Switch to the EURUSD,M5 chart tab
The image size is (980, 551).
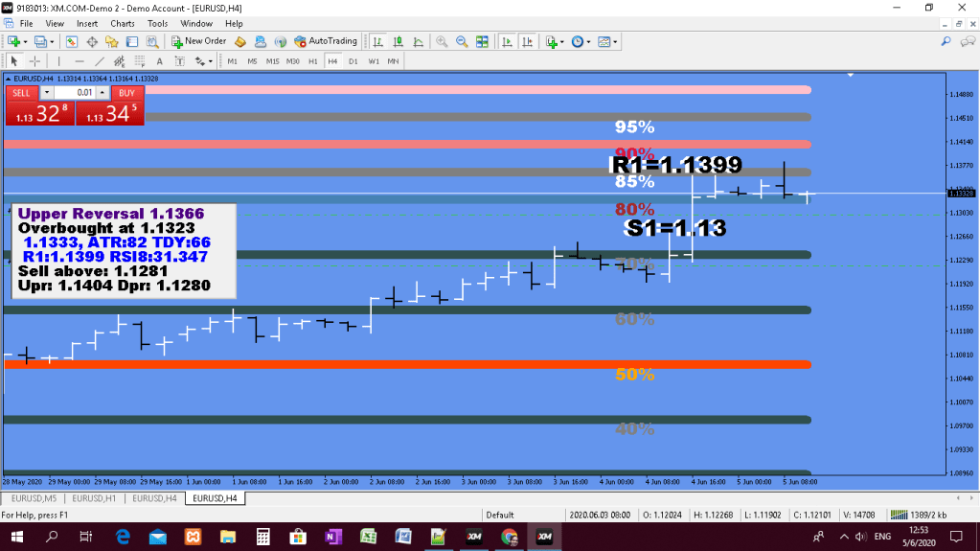(x=32, y=498)
